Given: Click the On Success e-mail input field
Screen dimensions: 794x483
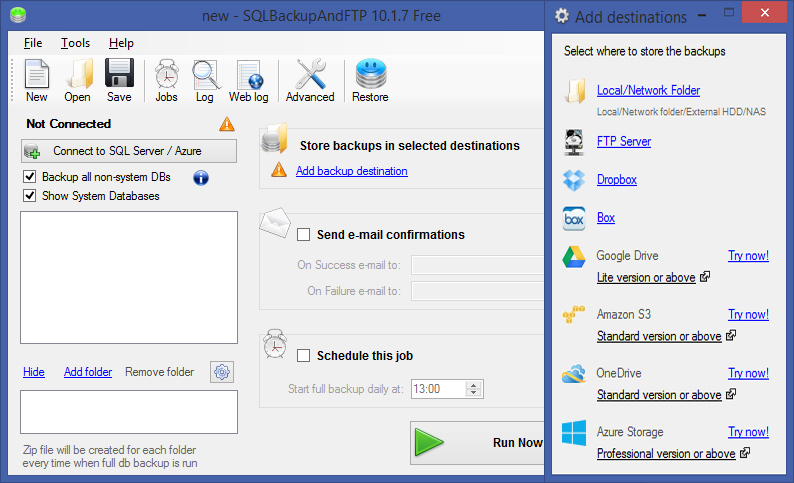Looking at the screenshot, I should click(x=478, y=265).
